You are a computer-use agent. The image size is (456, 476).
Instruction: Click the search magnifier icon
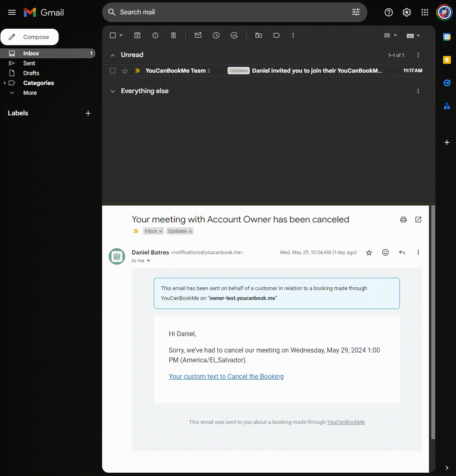[112, 12]
